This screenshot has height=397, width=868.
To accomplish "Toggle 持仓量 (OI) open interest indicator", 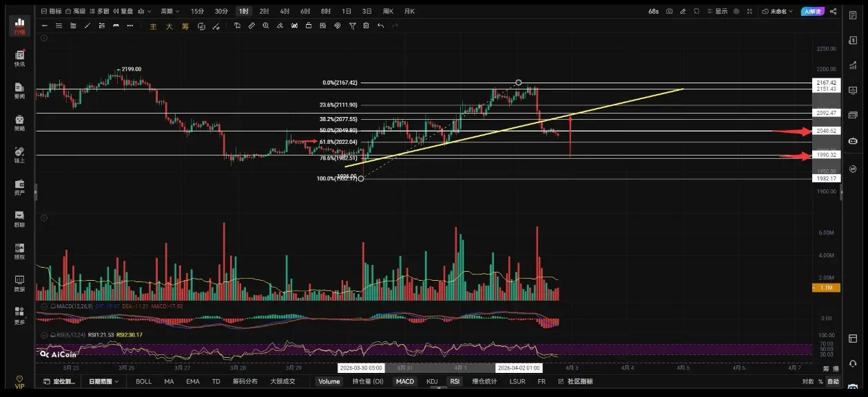I will [x=368, y=381].
